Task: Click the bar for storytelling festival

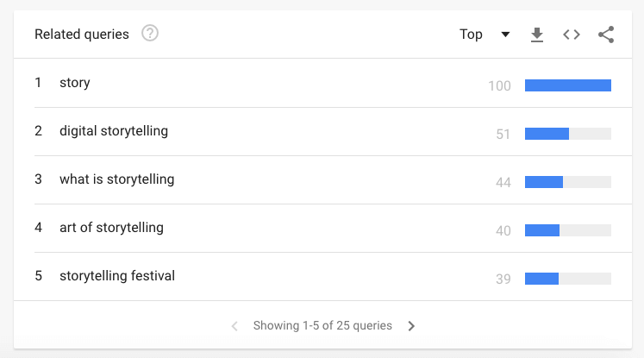Action: [567, 279]
